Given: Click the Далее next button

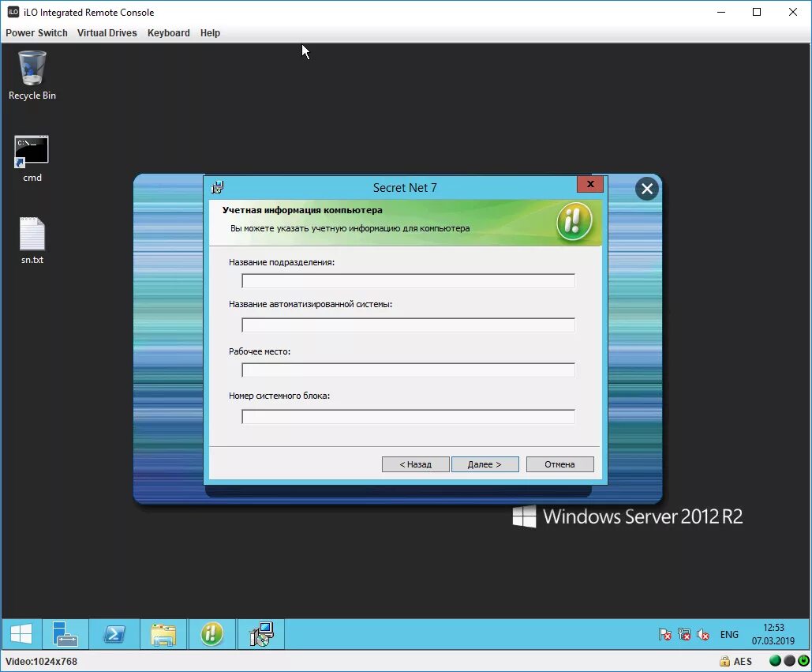Looking at the screenshot, I should [485, 464].
